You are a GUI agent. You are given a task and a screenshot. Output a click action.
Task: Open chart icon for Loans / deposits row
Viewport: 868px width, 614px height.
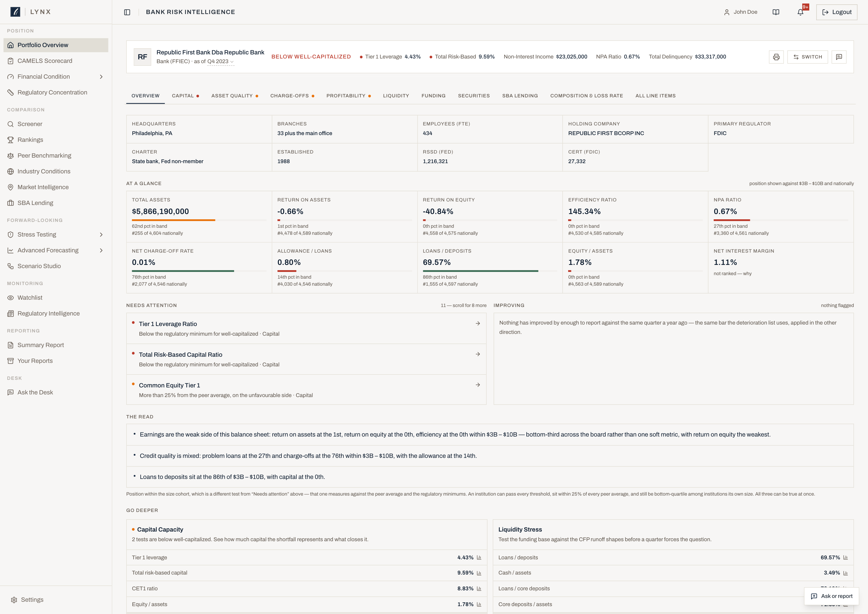(845, 557)
